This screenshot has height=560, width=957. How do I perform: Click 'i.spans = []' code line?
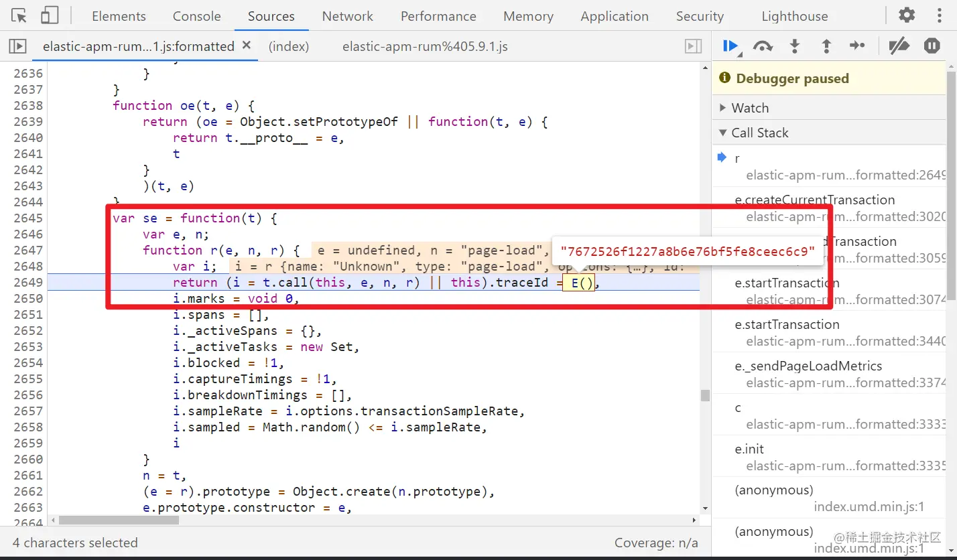pyautogui.click(x=221, y=314)
